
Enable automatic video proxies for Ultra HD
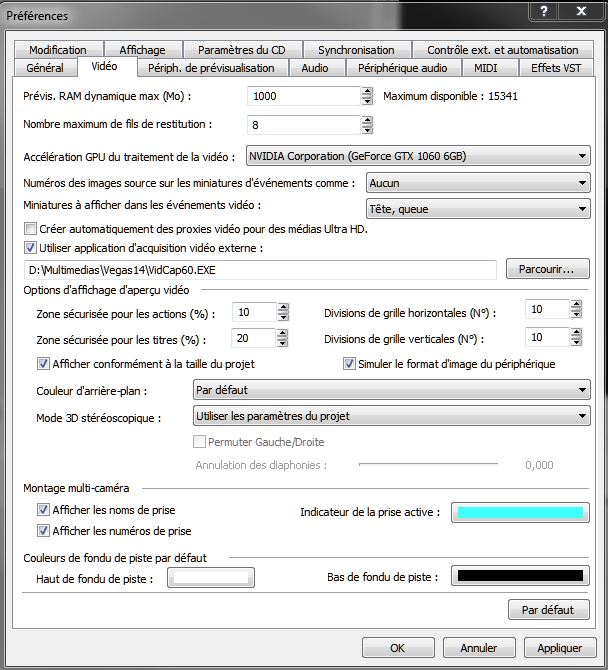[x=30, y=229]
